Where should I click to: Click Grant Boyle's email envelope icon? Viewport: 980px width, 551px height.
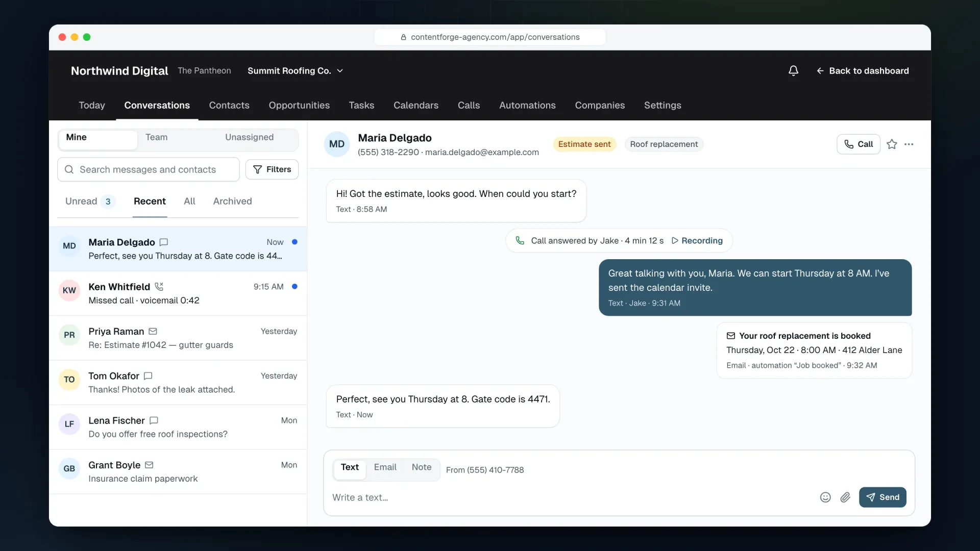tap(149, 465)
